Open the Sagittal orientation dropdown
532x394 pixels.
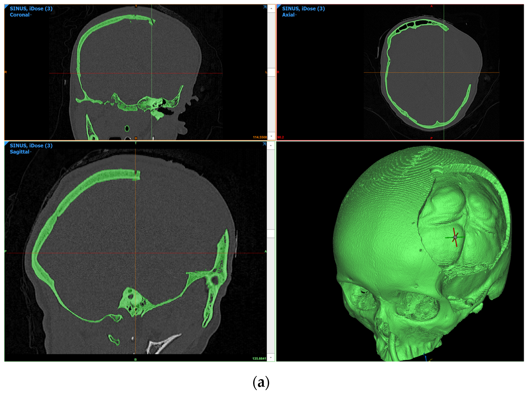21,152
